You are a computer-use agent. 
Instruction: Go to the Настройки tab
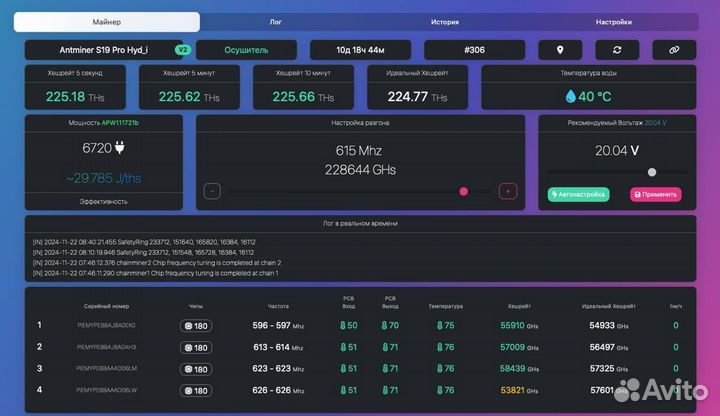613,21
